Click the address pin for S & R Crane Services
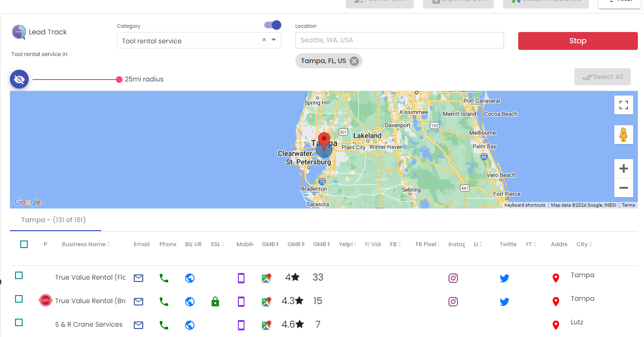Image resolution: width=644 pixels, height=337 pixels. point(556,325)
